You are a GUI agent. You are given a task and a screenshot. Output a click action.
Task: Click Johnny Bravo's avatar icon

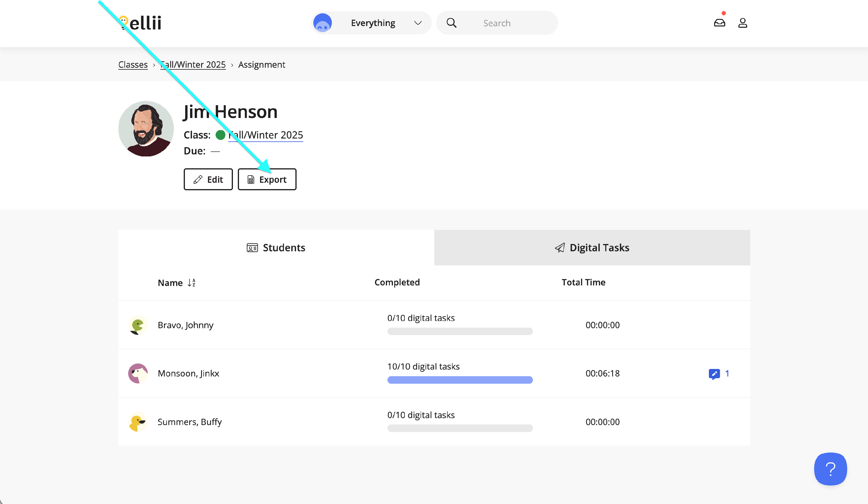(138, 325)
